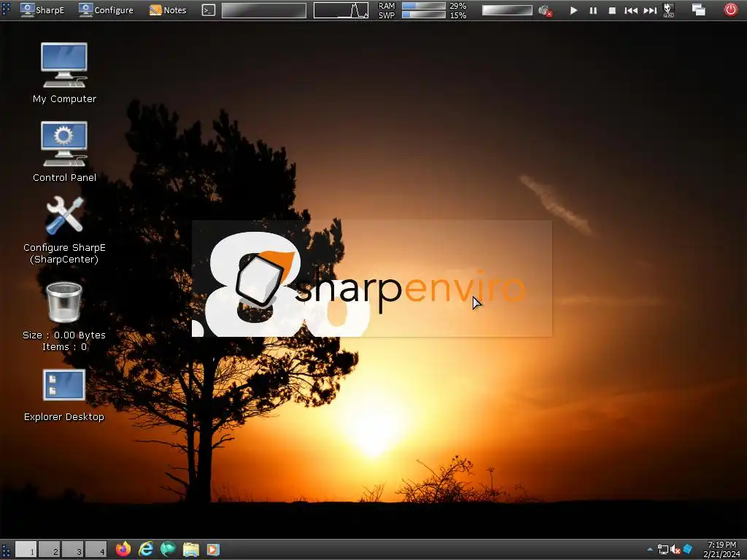This screenshot has height=560, width=747.
Task: Launch Internet Explorer from the bottom bar
Action: click(146, 550)
